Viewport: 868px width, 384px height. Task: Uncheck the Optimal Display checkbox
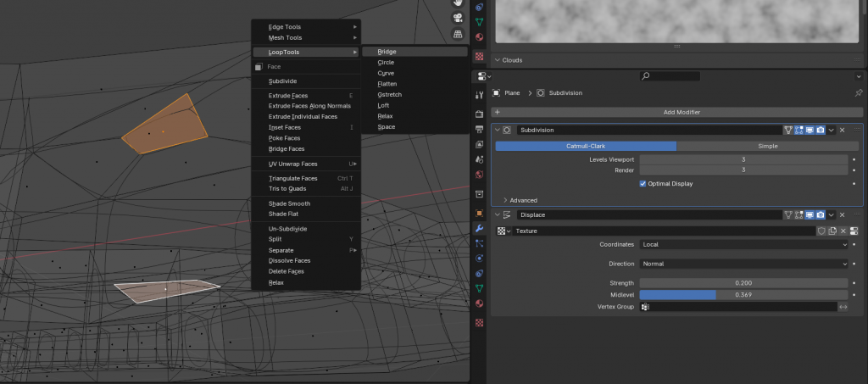tap(643, 183)
